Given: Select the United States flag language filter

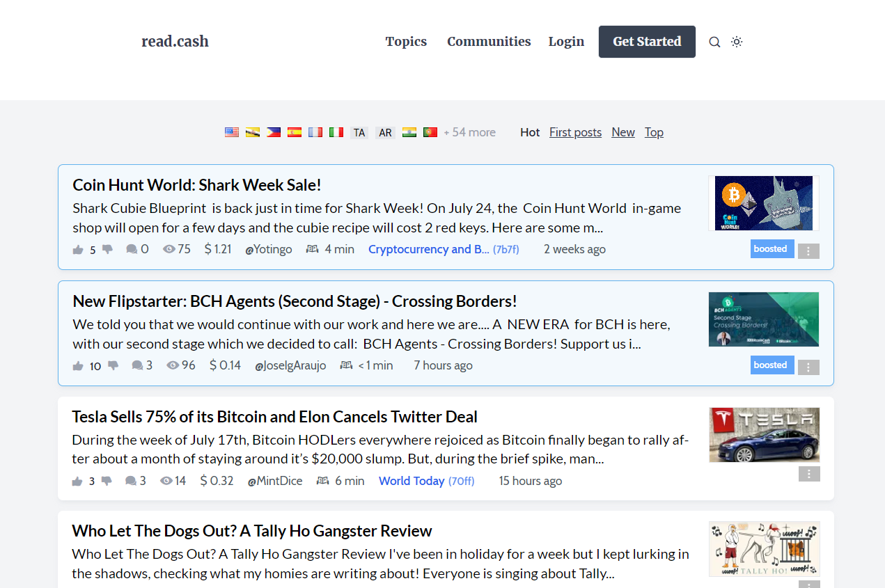Looking at the screenshot, I should [232, 132].
